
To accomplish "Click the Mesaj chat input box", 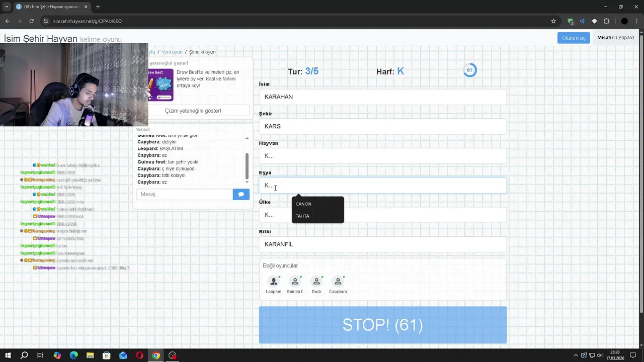I will point(185,194).
